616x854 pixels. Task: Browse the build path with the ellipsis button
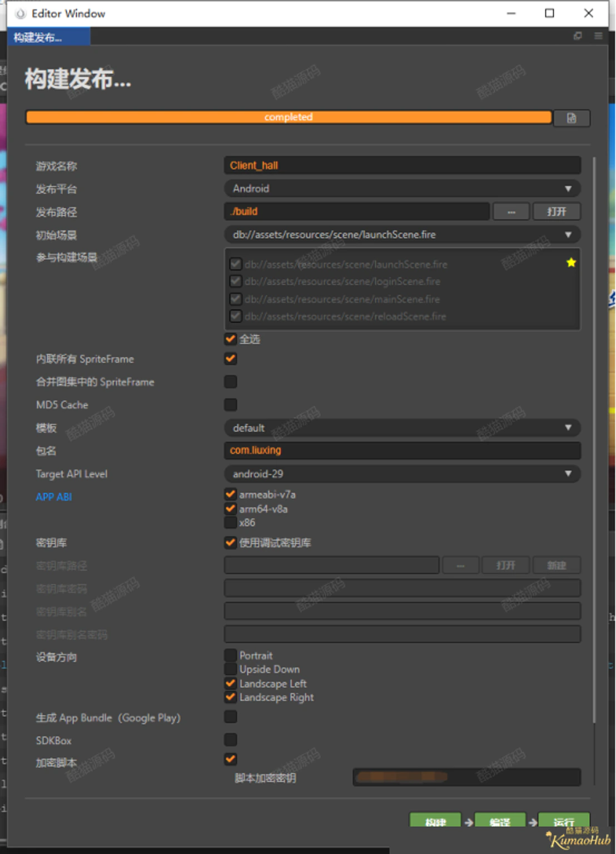coord(511,211)
